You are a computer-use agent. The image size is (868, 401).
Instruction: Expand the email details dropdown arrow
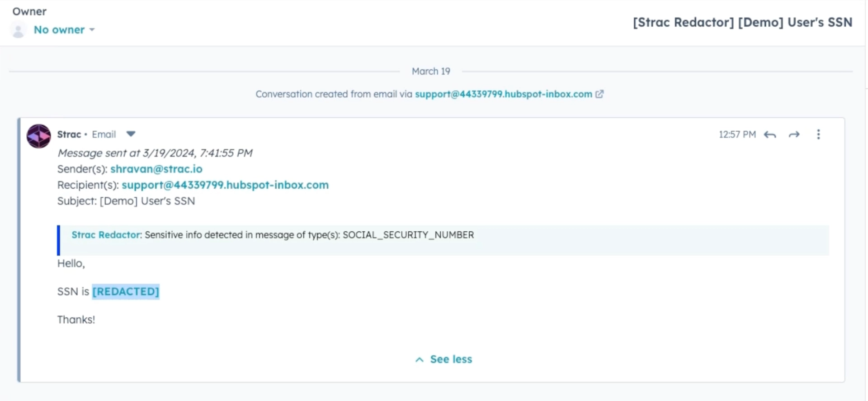point(131,134)
